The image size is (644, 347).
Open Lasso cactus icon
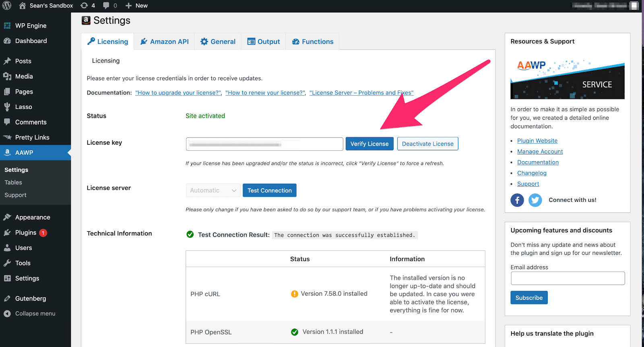pos(7,107)
